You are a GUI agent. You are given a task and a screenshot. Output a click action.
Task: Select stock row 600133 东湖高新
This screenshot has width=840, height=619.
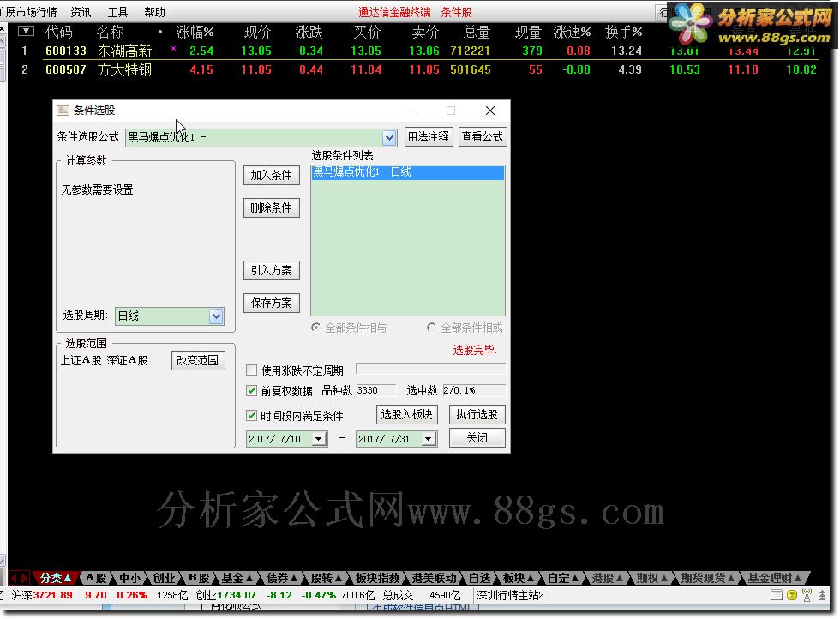click(418, 51)
